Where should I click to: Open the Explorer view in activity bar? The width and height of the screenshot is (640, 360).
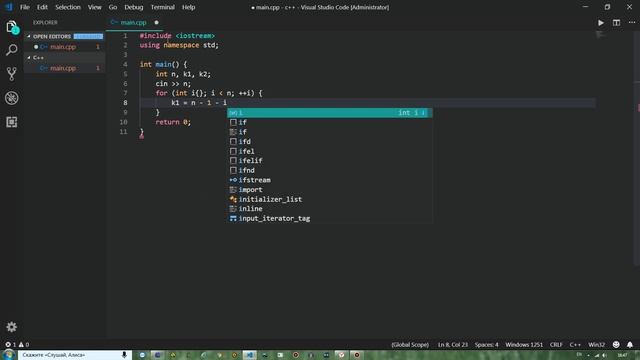coord(12,27)
